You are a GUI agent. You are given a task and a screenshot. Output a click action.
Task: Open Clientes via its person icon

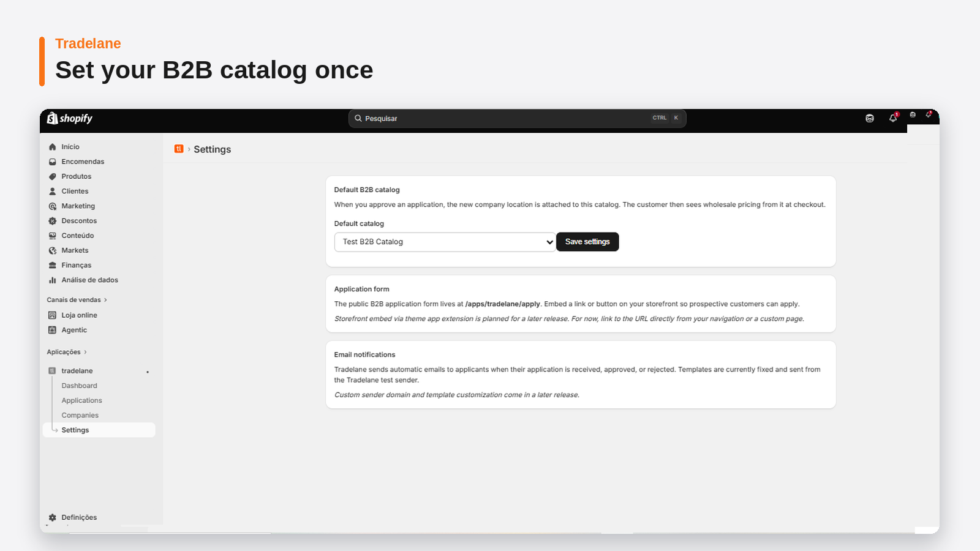point(53,191)
